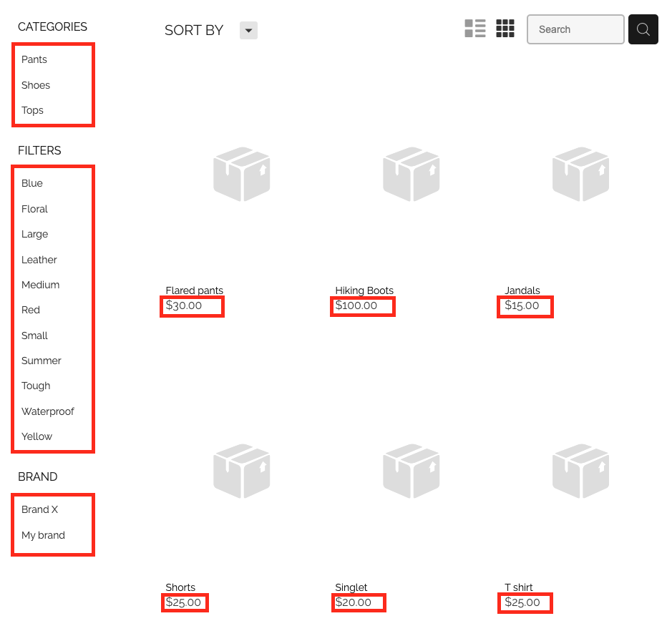Open the Flared pants product image
The height and width of the screenshot is (626, 672).
click(242, 174)
